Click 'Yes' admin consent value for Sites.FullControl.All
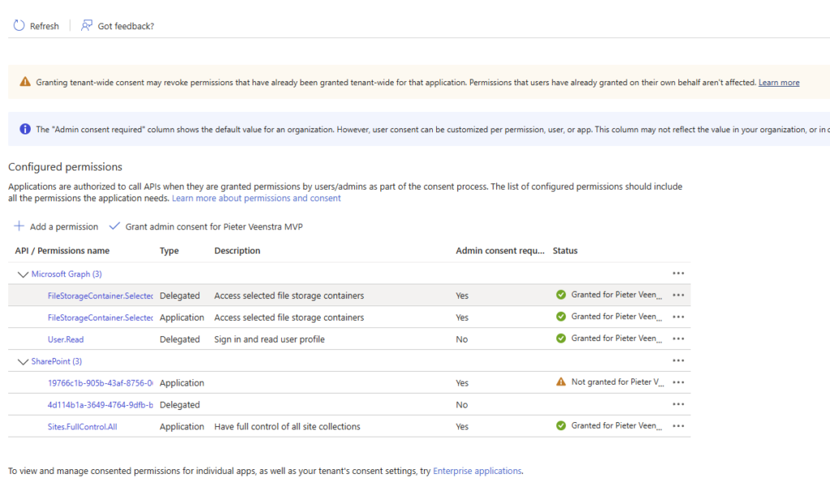The height and width of the screenshot is (504, 830). (x=462, y=426)
